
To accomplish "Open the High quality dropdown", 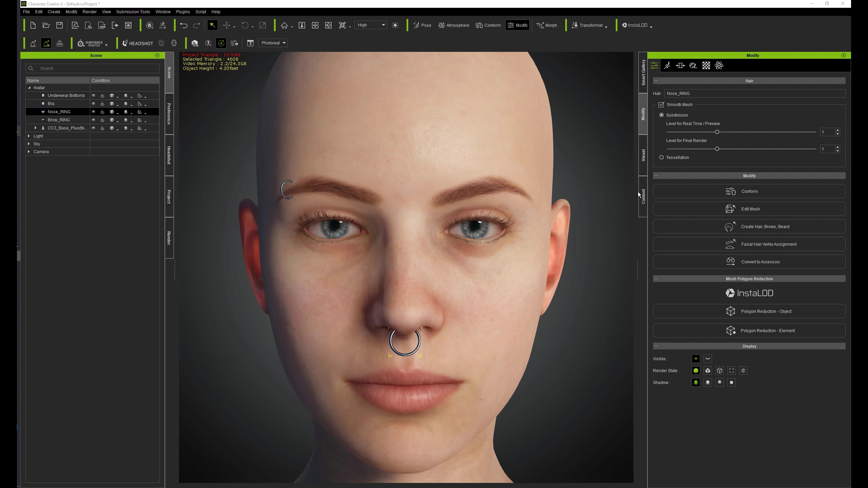I will point(371,25).
